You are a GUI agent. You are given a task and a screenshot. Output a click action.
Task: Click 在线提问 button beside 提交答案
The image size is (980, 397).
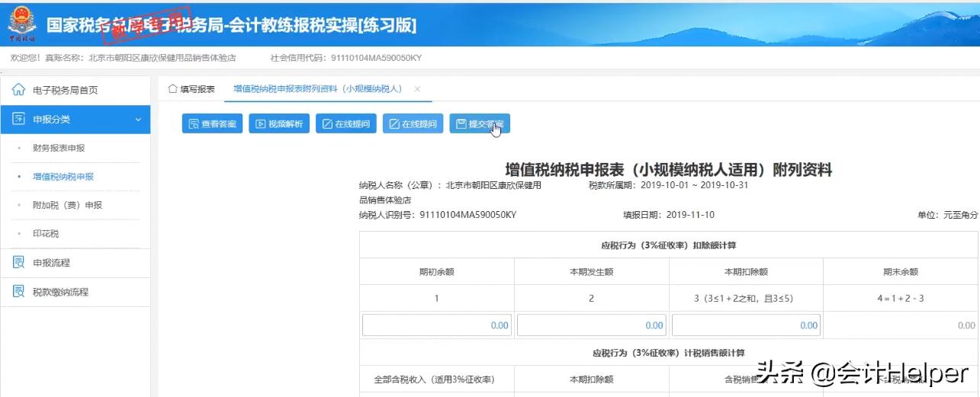(413, 123)
